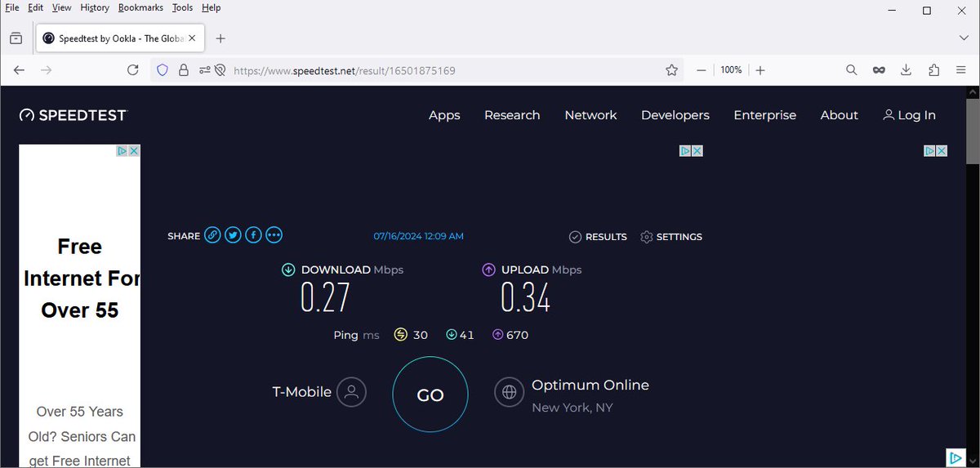980x468 pixels.
Task: Click the Speedtest logo
Action: tap(73, 115)
